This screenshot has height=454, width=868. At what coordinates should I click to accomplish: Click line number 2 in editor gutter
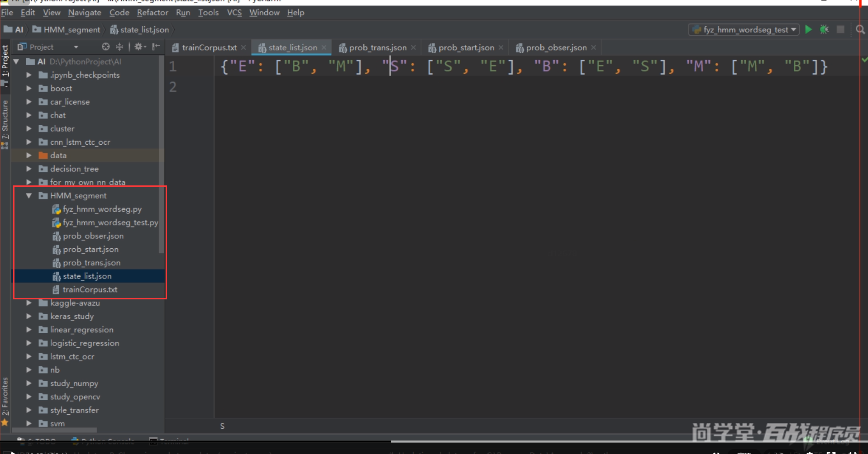(x=173, y=87)
